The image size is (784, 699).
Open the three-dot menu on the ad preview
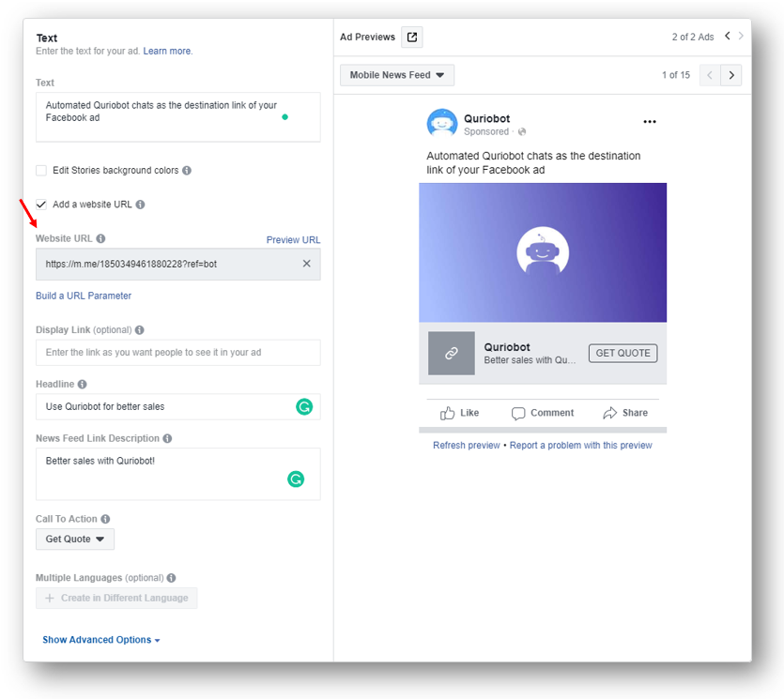(650, 121)
